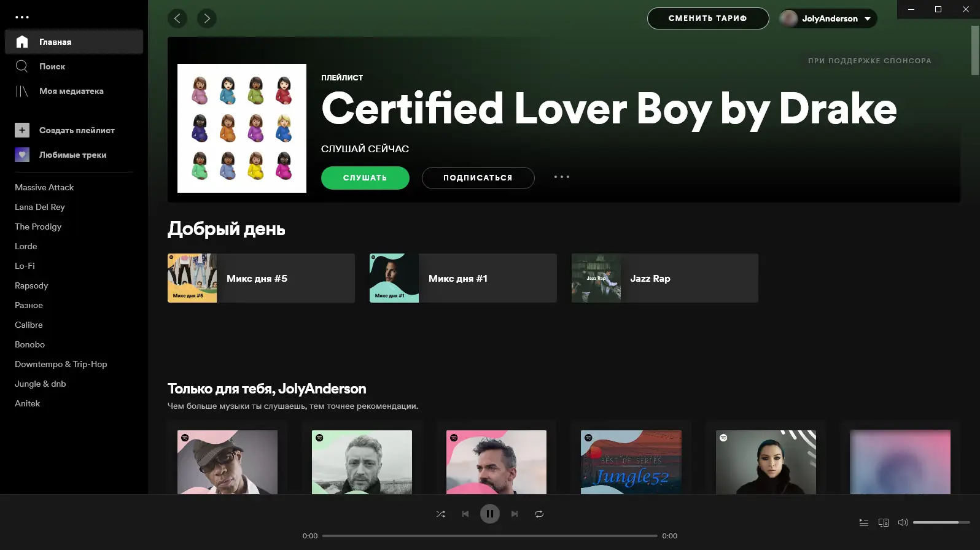Click the green Слушать button

click(x=365, y=178)
